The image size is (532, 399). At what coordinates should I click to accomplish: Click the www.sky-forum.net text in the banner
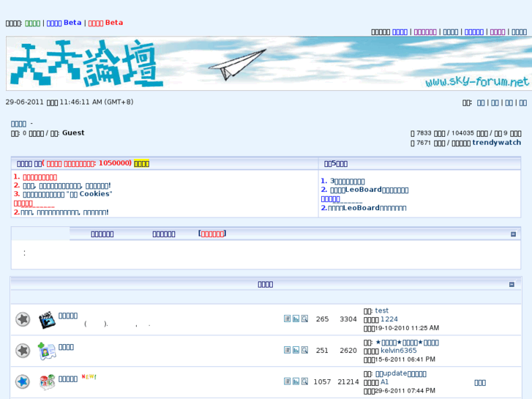point(476,81)
